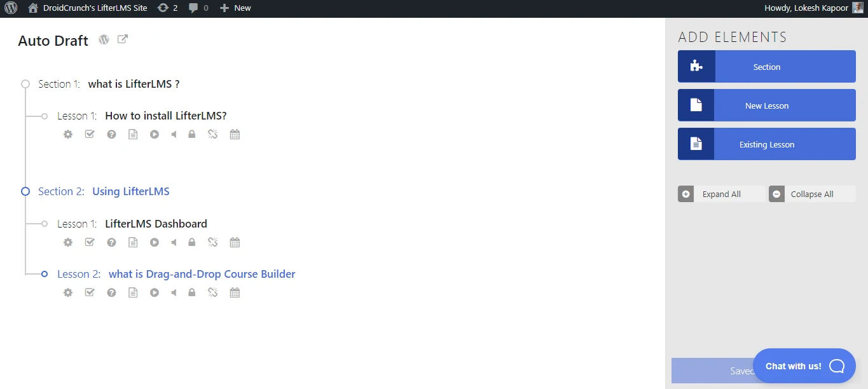Open the Chat with us widget
The width and height of the screenshot is (868, 389).
pyautogui.click(x=804, y=366)
